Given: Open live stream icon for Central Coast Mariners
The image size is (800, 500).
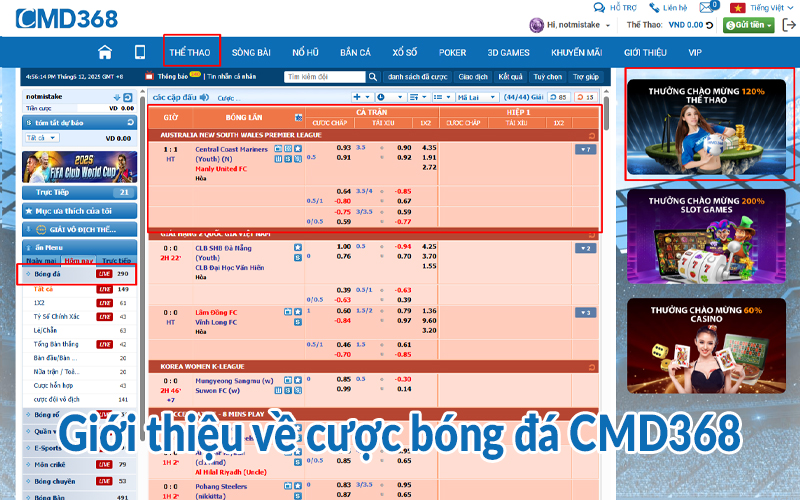Looking at the screenshot, I should pos(278,149).
